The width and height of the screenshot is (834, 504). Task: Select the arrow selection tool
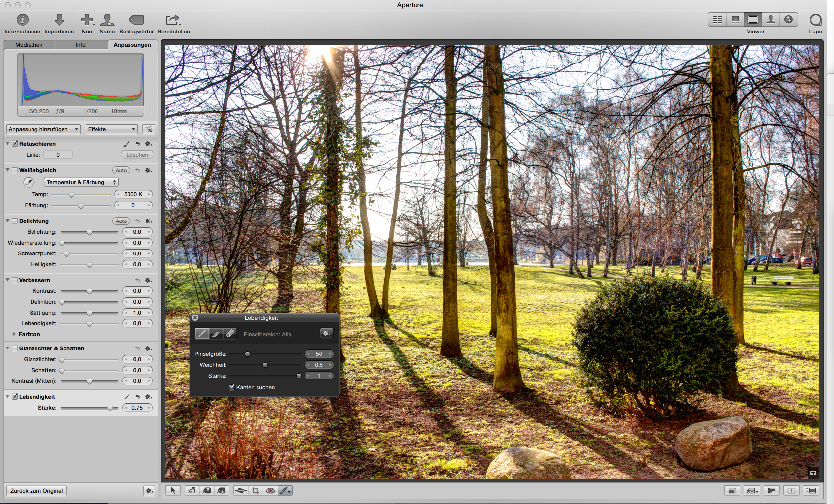click(173, 490)
